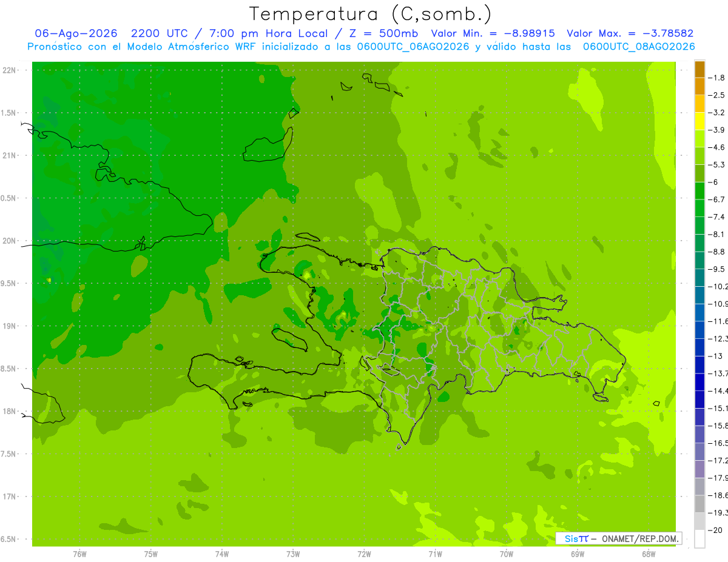The height and width of the screenshot is (562, 728).
Task: Click the '-17.2' colorbar value
Action: (x=718, y=461)
